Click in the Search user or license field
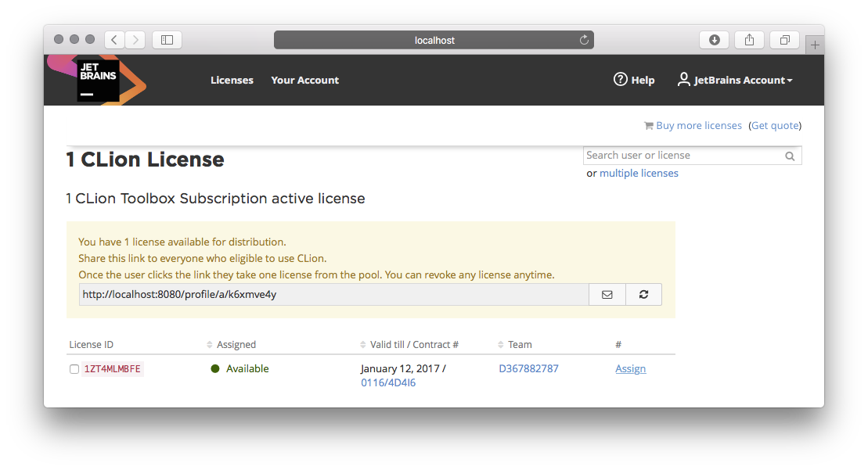 pyautogui.click(x=681, y=156)
